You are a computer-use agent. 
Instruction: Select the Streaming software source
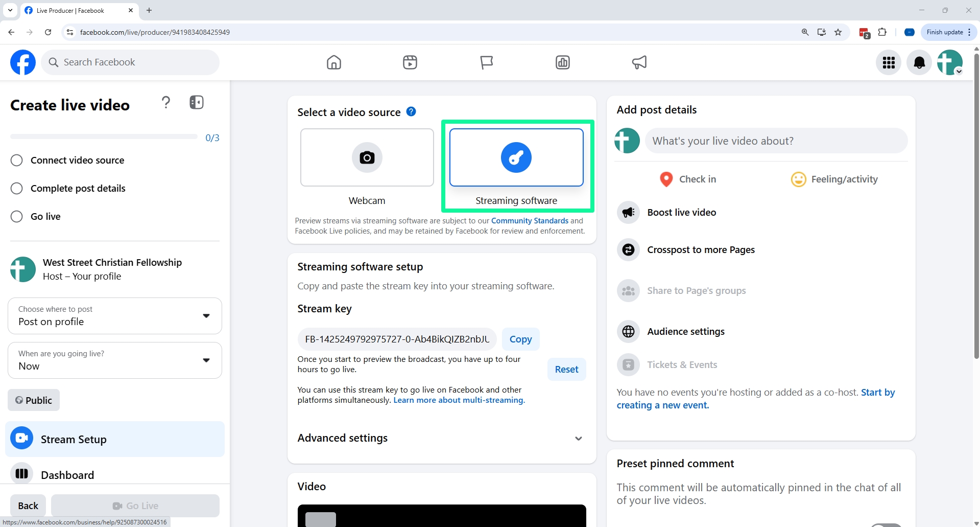tap(516, 157)
